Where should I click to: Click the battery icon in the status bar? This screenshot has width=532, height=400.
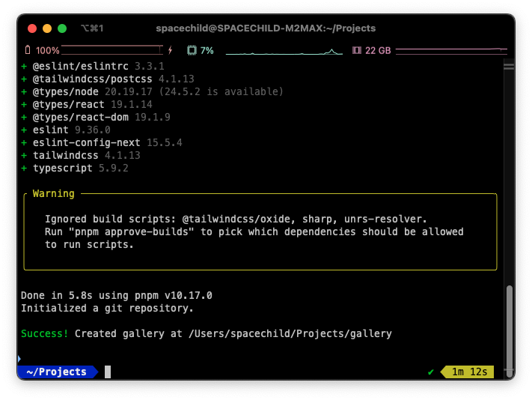[x=28, y=50]
